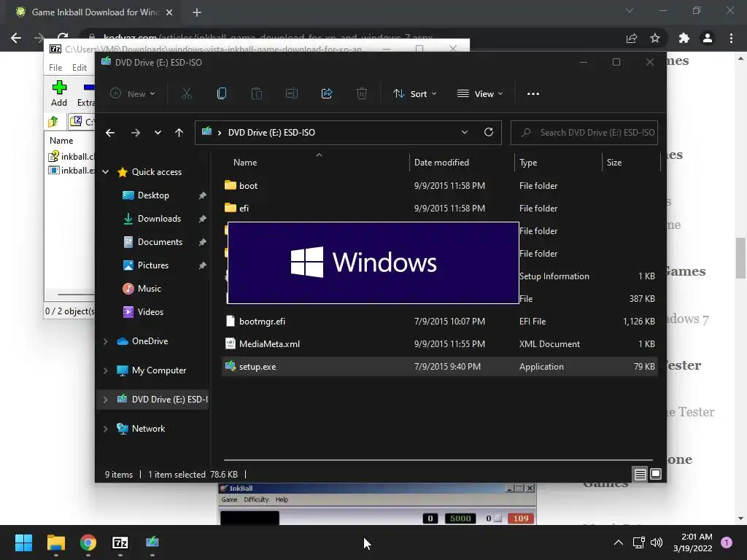Open File Explorer from the taskbar

55,542
